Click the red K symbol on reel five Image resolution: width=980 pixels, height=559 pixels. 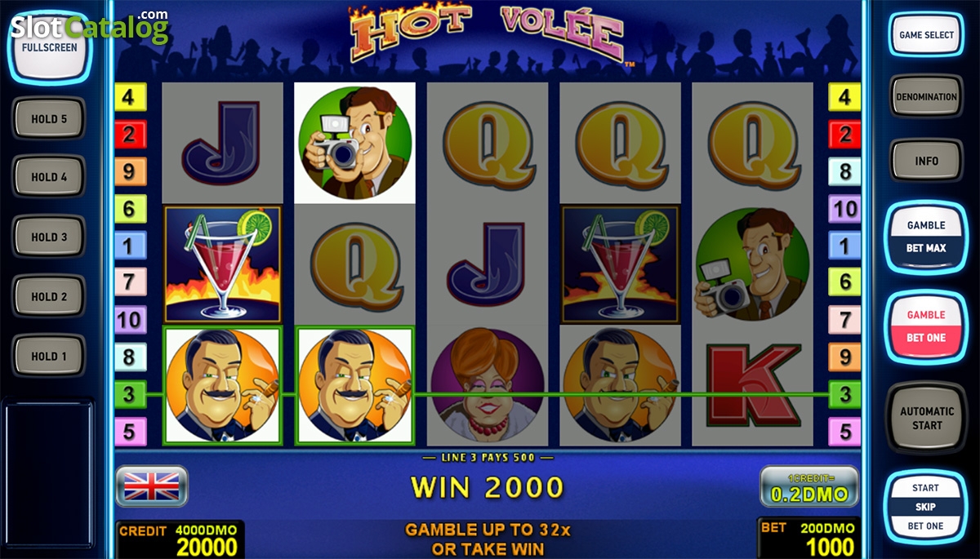752,384
